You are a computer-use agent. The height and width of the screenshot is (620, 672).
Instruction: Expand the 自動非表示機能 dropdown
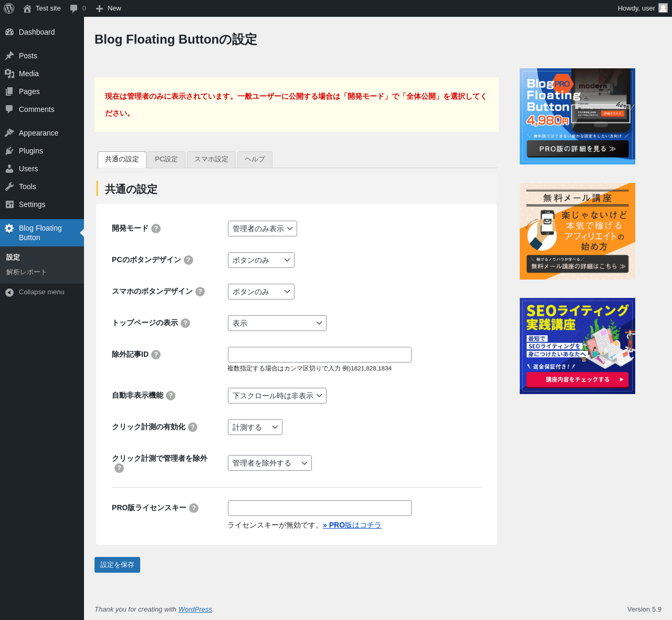[277, 396]
